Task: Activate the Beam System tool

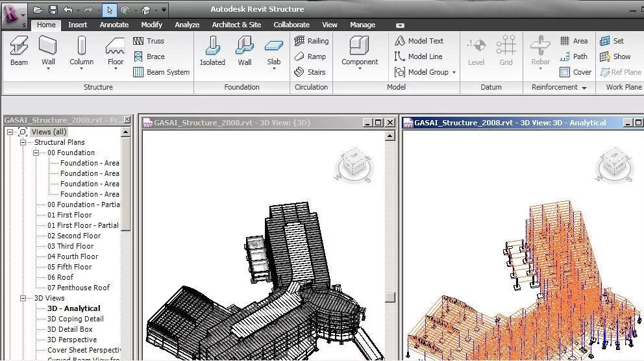Action: coord(162,72)
